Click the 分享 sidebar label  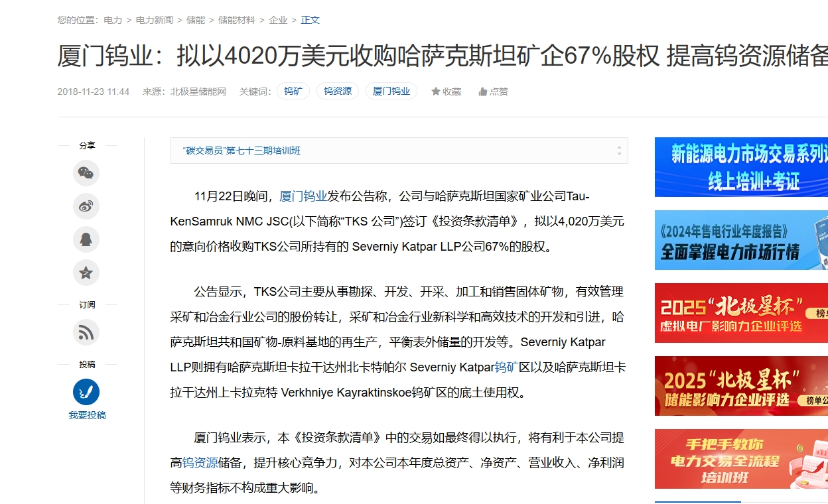(x=87, y=145)
